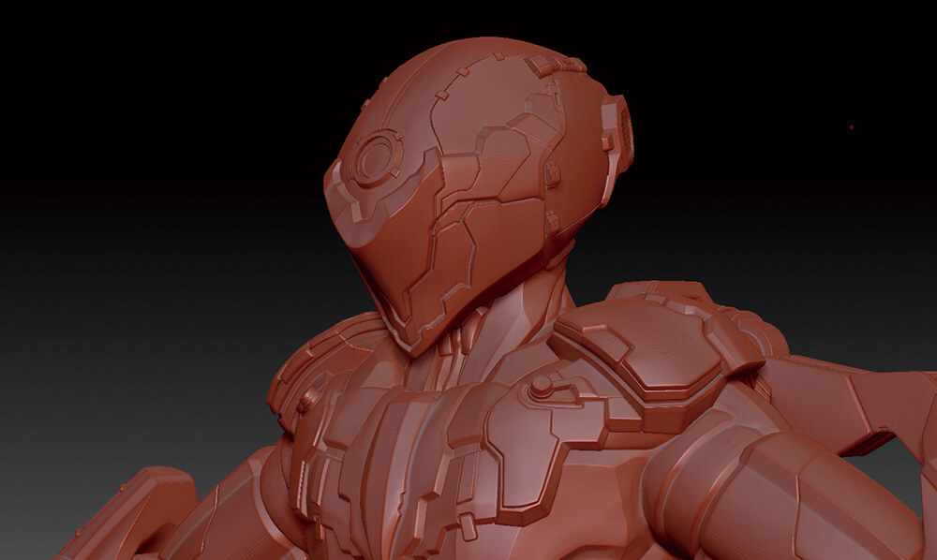Viewport: 937px width, 560px height.
Task: Click the round knob on the chest armor
Action: pos(542,387)
